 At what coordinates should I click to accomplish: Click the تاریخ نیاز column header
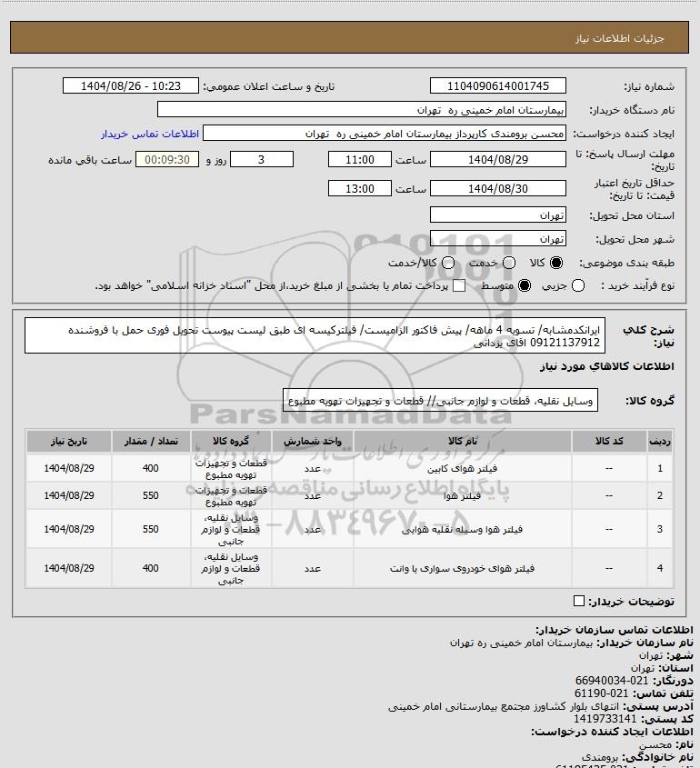click(69, 441)
